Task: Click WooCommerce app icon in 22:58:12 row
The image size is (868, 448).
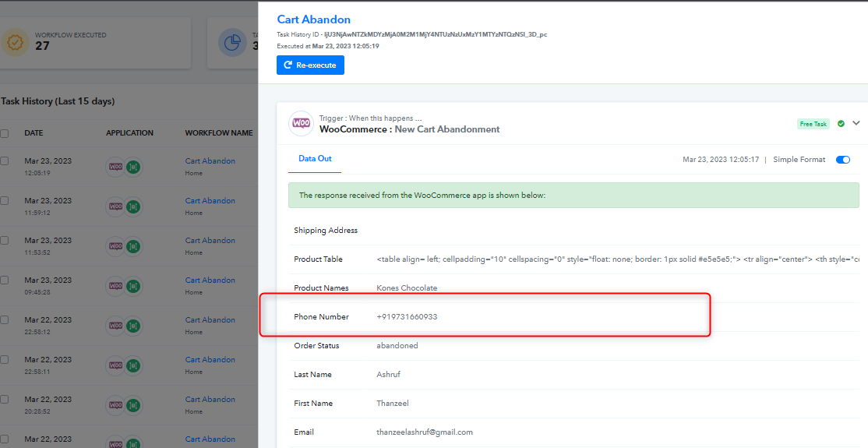Action: coord(115,326)
